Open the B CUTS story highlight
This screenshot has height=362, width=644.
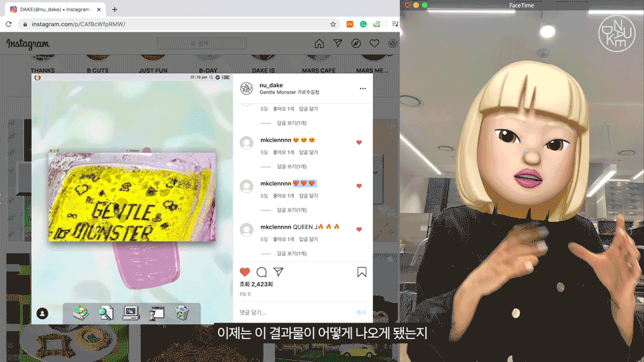point(98,64)
